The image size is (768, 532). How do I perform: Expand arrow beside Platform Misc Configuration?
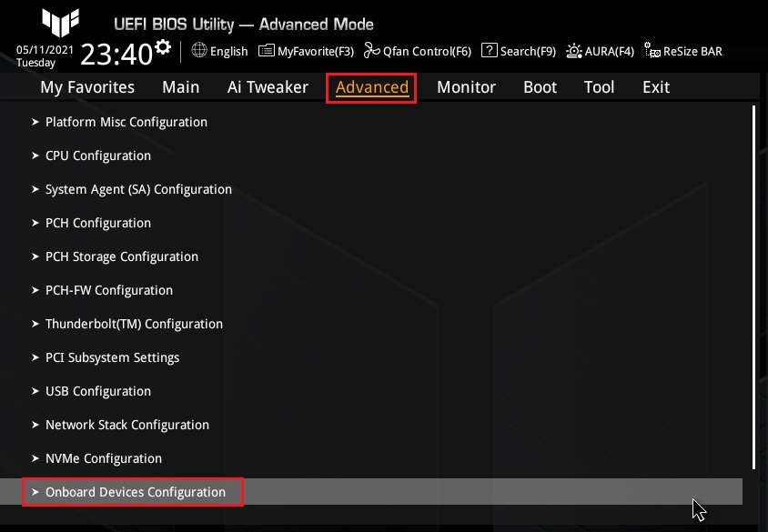[x=35, y=122]
